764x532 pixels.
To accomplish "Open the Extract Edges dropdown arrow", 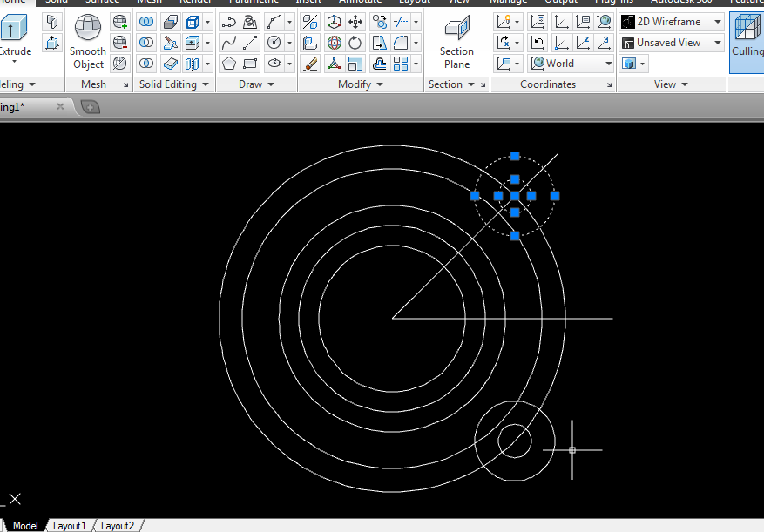I will click(207, 22).
